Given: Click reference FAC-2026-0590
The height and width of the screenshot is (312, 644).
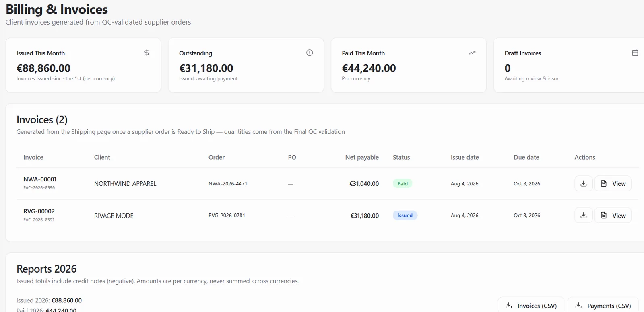Looking at the screenshot, I should point(39,188).
